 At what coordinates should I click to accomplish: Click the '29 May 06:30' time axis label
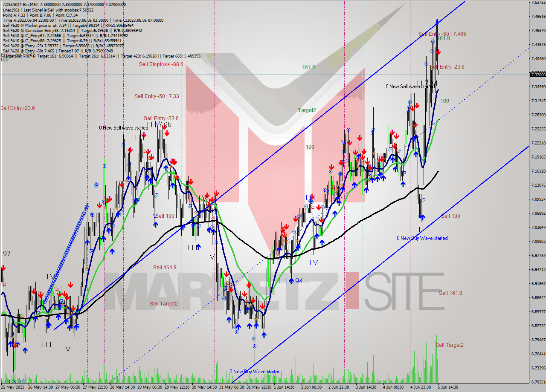coord(150,387)
